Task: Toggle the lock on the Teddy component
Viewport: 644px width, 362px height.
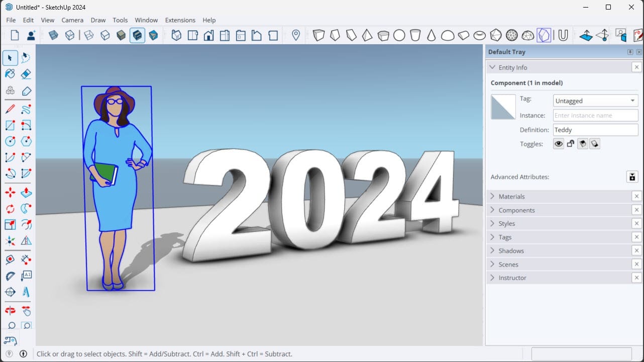Action: click(570, 144)
